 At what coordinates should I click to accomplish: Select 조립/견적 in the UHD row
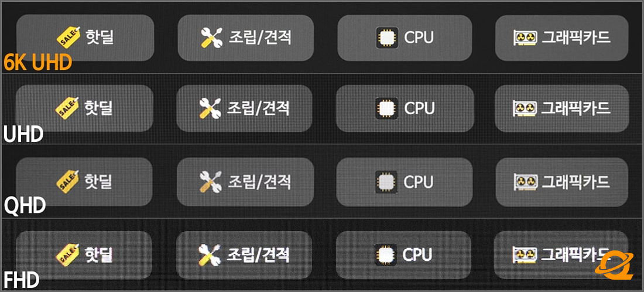[244, 108]
